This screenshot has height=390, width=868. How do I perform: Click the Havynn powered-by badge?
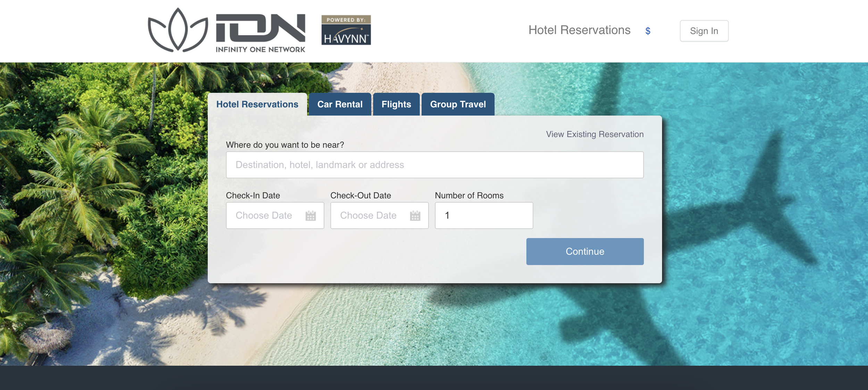coord(346,30)
